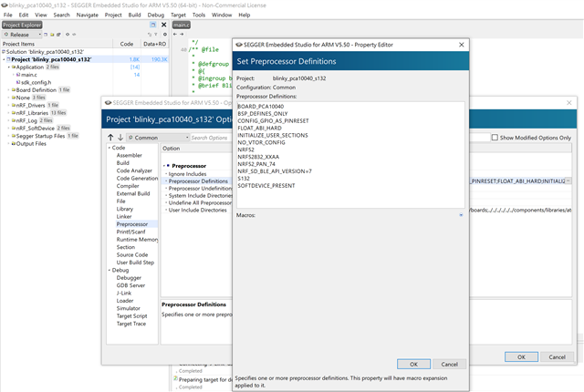Click the sdk_config.h file icon in project tree
The image size is (584, 392).
[18, 82]
